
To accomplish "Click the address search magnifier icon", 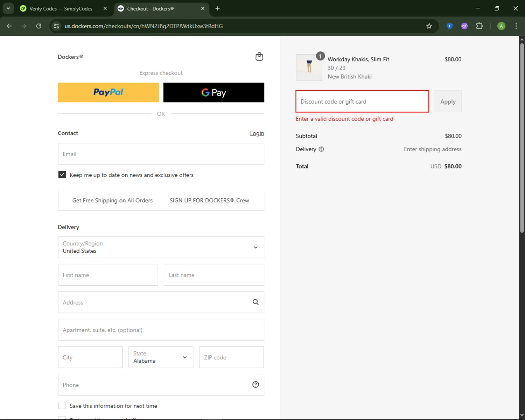I will tap(255, 302).
